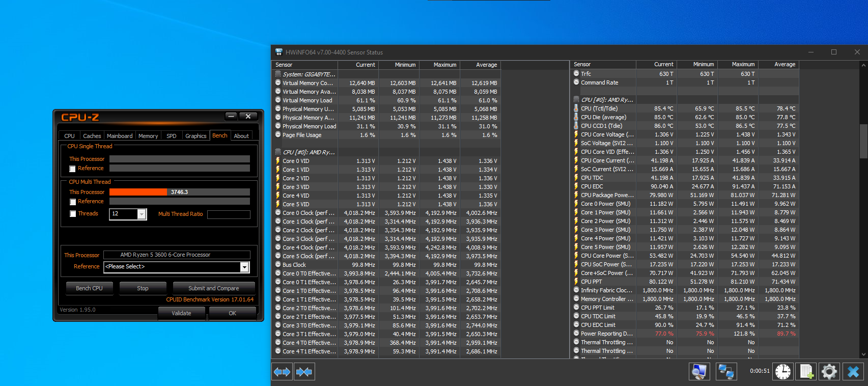Click the expand-columns double arrow icon in HWiNFO
The height and width of the screenshot is (386, 868).
[x=282, y=372]
